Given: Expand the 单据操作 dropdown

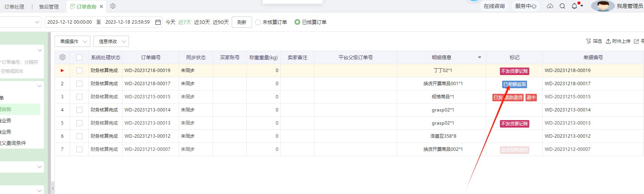Looking at the screenshot, I should tap(72, 41).
